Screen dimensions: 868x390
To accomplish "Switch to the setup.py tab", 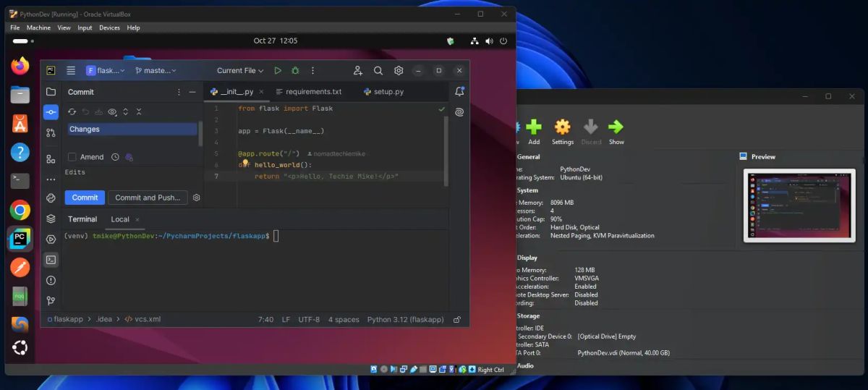I will coord(383,92).
